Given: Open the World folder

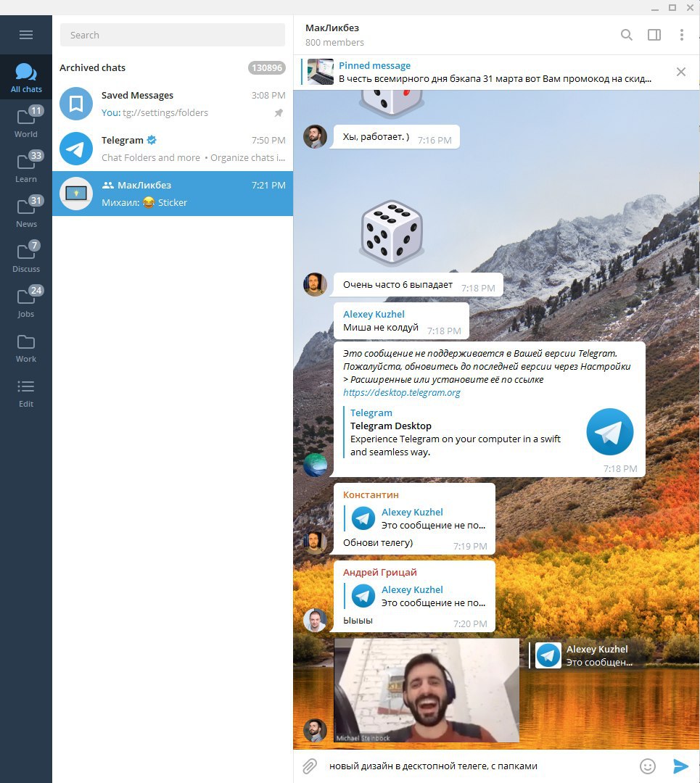Looking at the screenshot, I should [26, 123].
